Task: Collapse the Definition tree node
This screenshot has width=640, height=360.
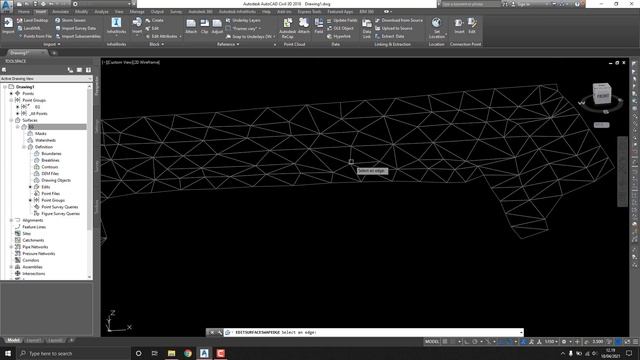Action: (24, 147)
